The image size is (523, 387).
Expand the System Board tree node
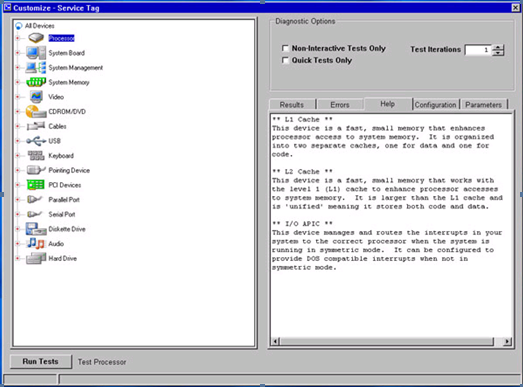click(18, 53)
